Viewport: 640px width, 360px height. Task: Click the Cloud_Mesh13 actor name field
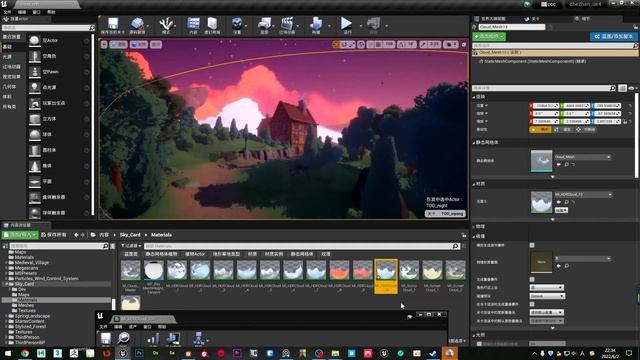pyautogui.click(x=512, y=27)
